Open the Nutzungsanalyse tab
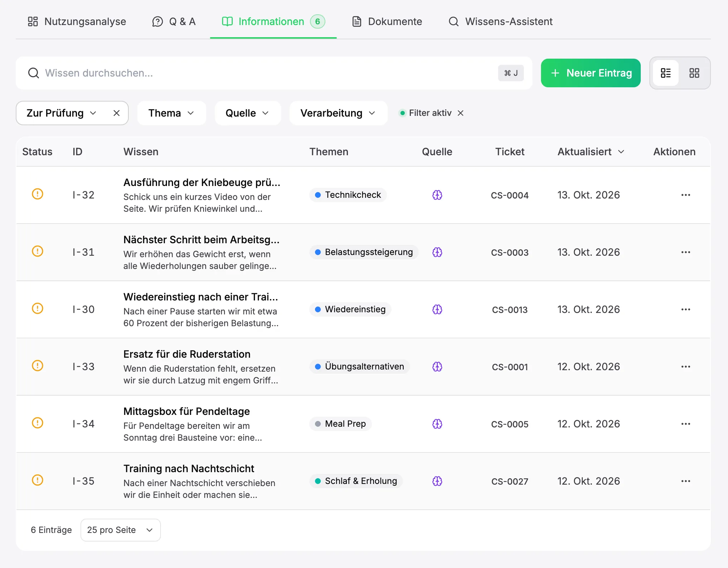 click(77, 21)
